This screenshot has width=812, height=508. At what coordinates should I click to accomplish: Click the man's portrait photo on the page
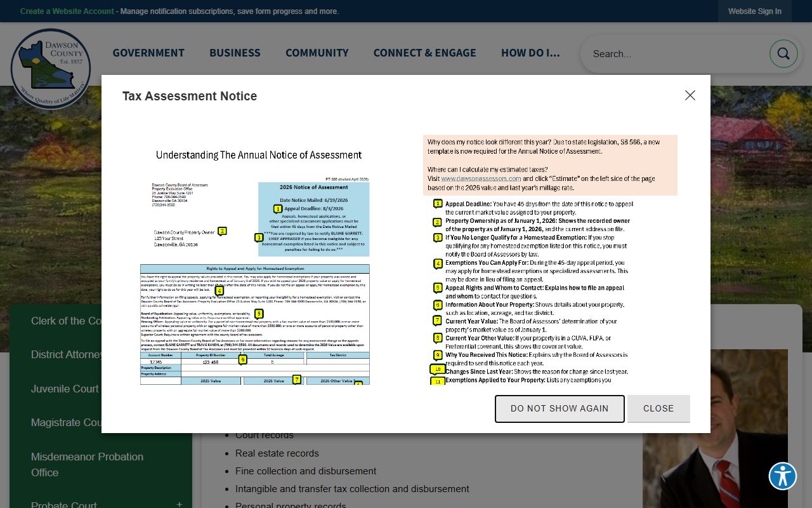(x=715, y=429)
